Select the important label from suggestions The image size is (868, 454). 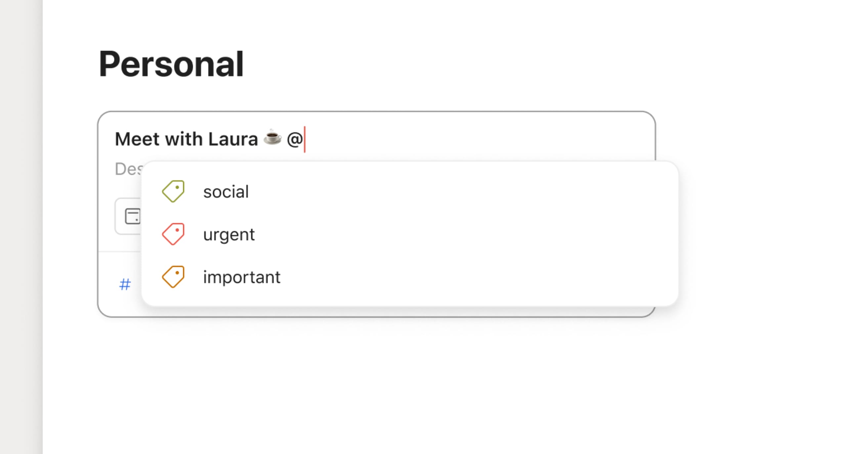click(241, 277)
